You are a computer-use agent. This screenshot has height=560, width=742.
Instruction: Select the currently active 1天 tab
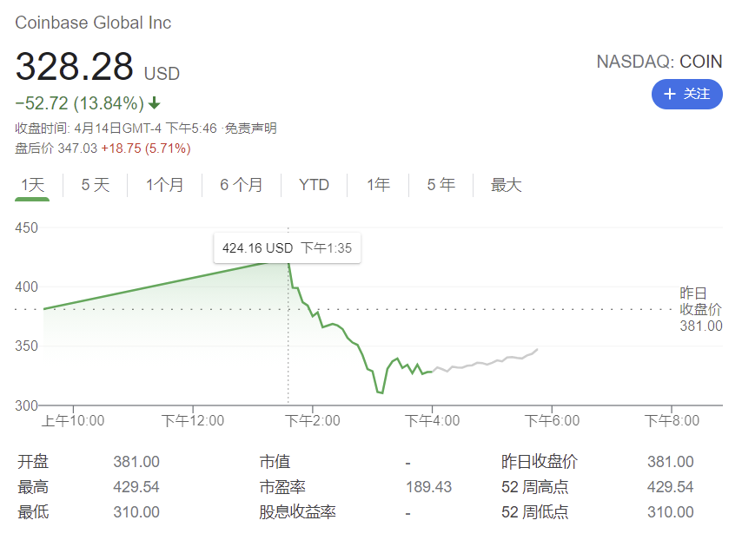[33, 185]
